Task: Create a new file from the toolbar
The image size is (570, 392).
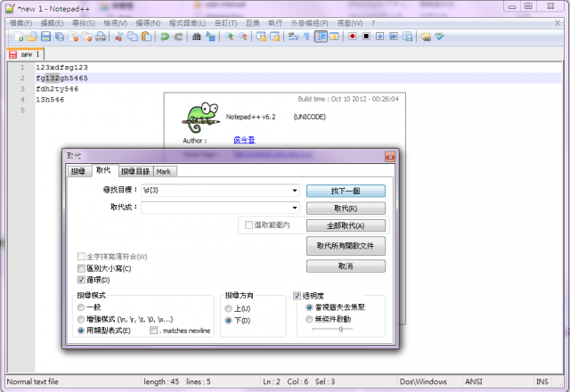Action: click(19, 37)
